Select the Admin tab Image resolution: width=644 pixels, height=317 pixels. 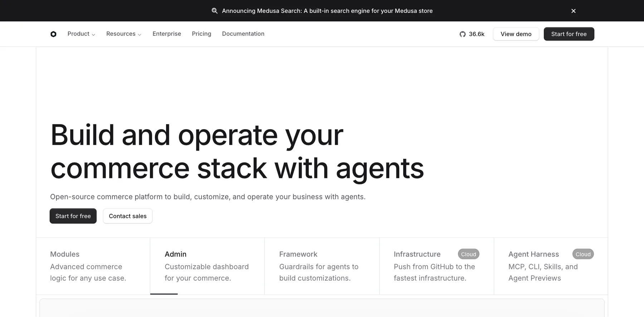[x=207, y=266]
